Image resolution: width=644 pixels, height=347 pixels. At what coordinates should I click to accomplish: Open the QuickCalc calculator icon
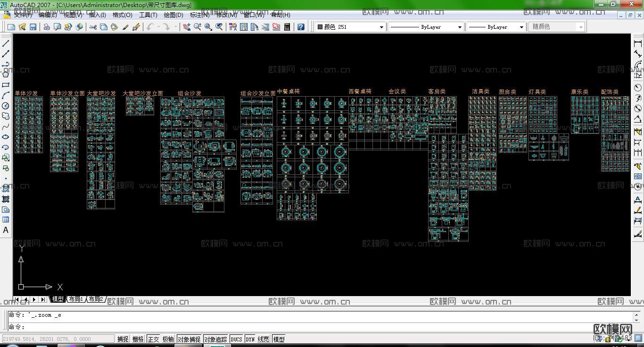click(287, 27)
